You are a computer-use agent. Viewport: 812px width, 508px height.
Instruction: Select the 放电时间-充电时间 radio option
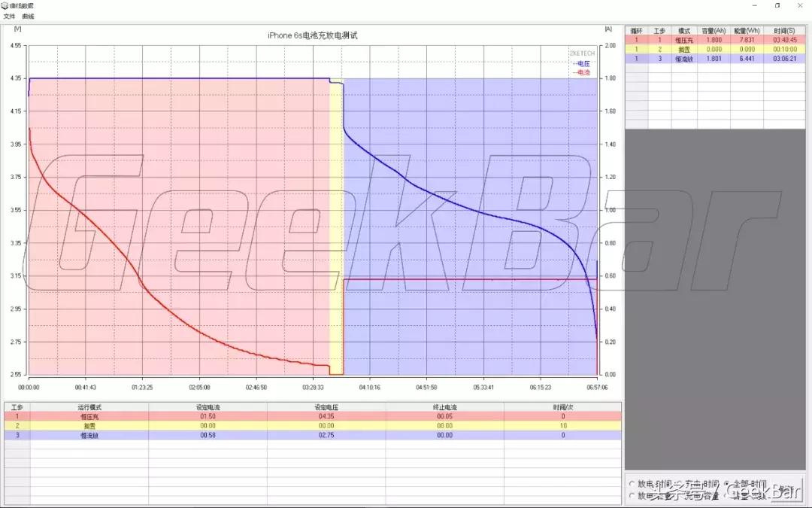pyautogui.click(x=634, y=483)
